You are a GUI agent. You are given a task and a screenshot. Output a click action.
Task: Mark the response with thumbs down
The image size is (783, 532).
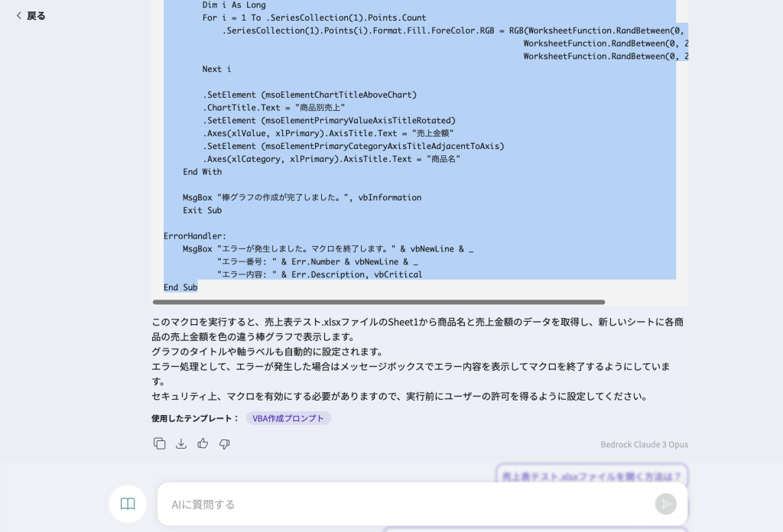pyautogui.click(x=225, y=443)
